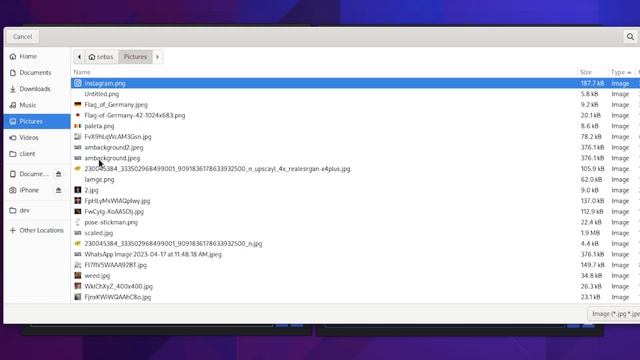The width and height of the screenshot is (640, 360).
Task: Eject the iPhone device
Action: point(58,190)
